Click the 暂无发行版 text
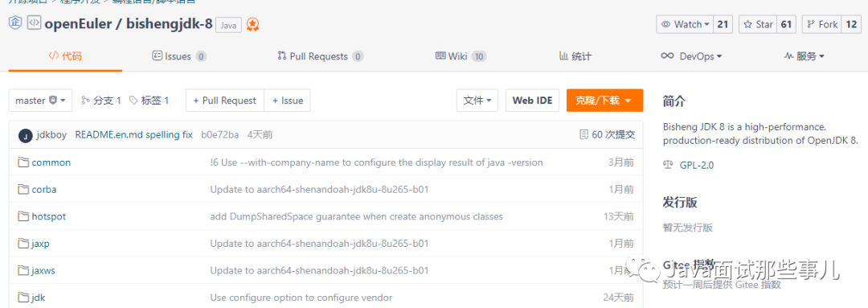The width and height of the screenshot is (868, 308). tap(687, 228)
